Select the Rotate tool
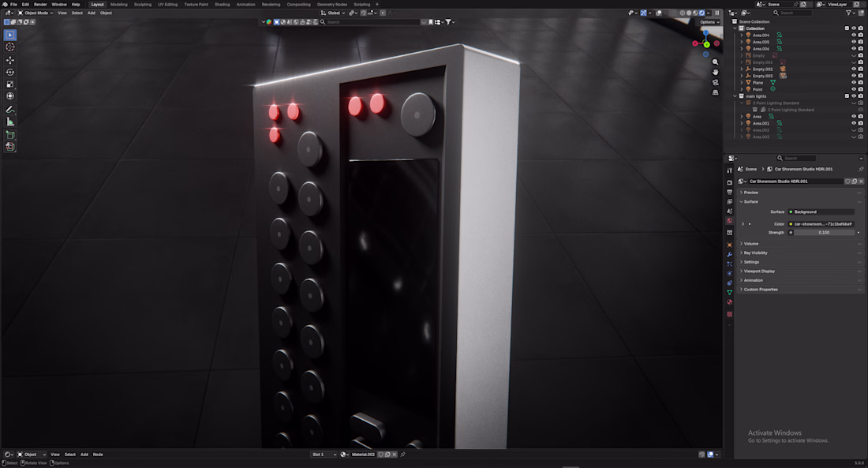 tap(10, 73)
